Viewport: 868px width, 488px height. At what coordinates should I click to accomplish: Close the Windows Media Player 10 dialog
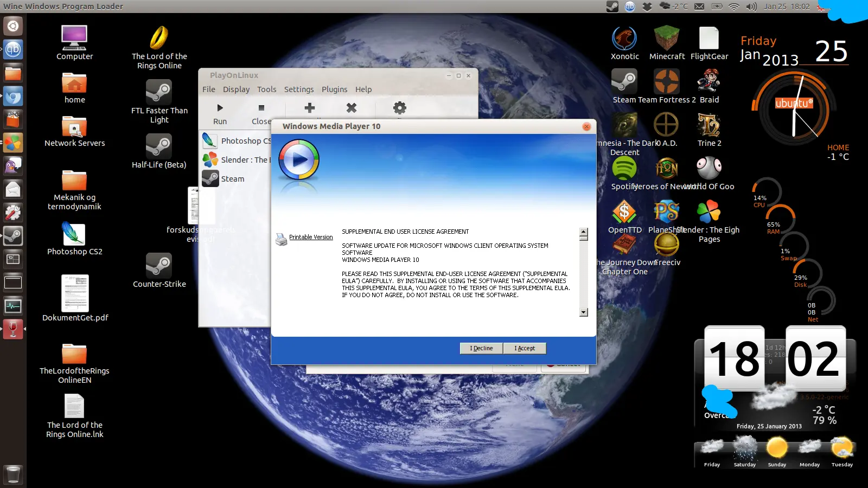[x=586, y=126]
